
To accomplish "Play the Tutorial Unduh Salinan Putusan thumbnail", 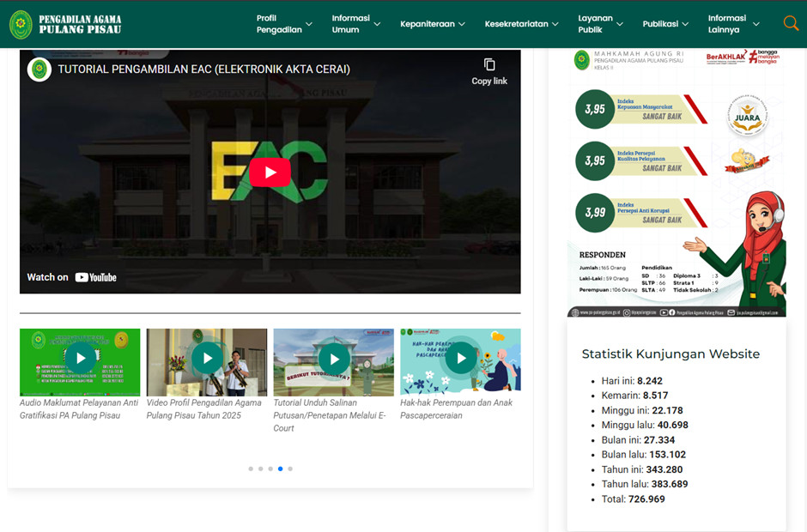I will pyautogui.click(x=334, y=359).
